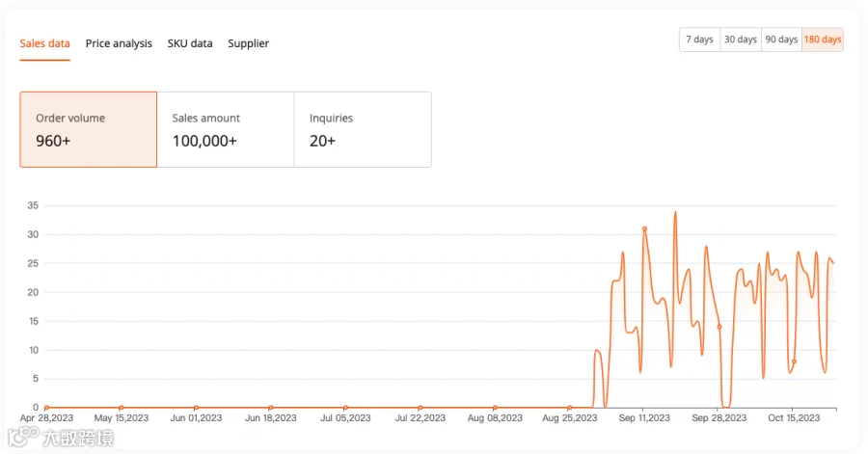The image size is (868, 454).
Task: Open the SKU data tab
Action: [190, 43]
